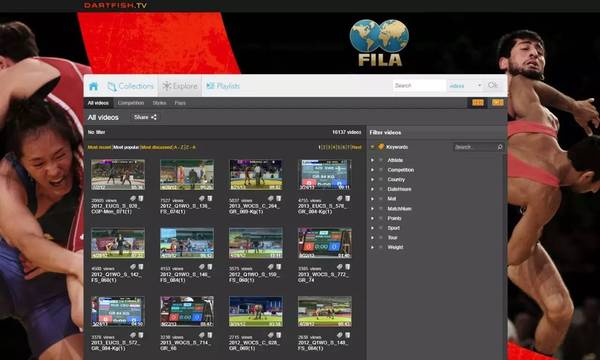Click the tag icon under first video
This screenshot has height=360, width=600.
pos(133,199)
